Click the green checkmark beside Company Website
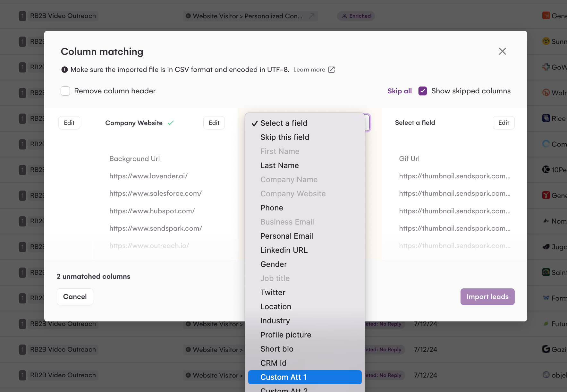The width and height of the screenshot is (567, 392). pos(171,123)
